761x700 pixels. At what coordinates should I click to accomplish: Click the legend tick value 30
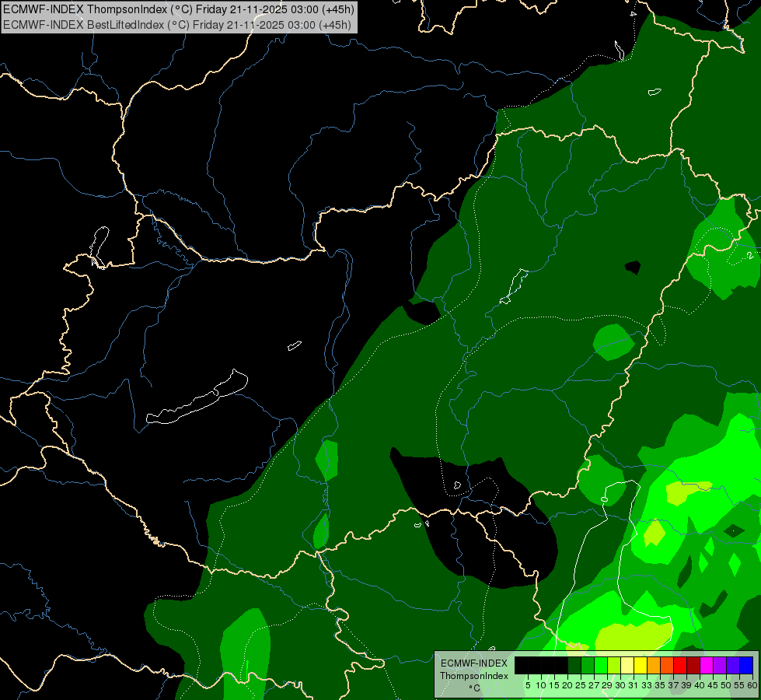(620, 685)
